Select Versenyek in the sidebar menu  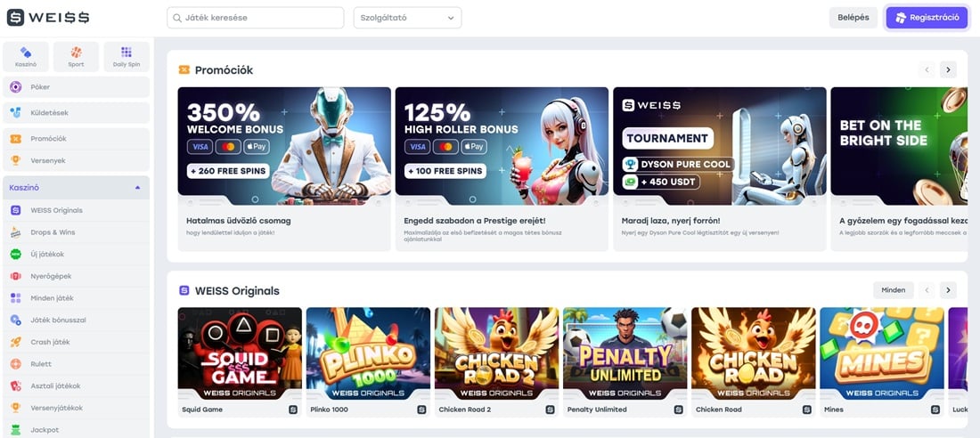click(77, 160)
